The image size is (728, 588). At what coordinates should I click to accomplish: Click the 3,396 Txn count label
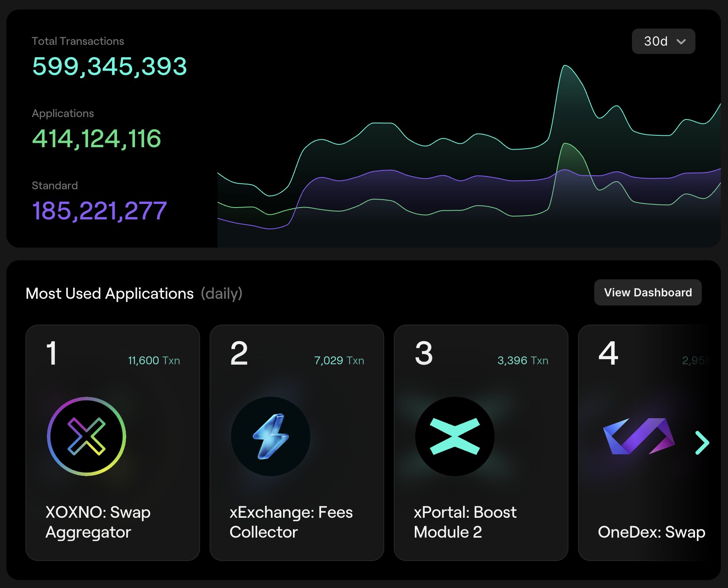coord(523,360)
